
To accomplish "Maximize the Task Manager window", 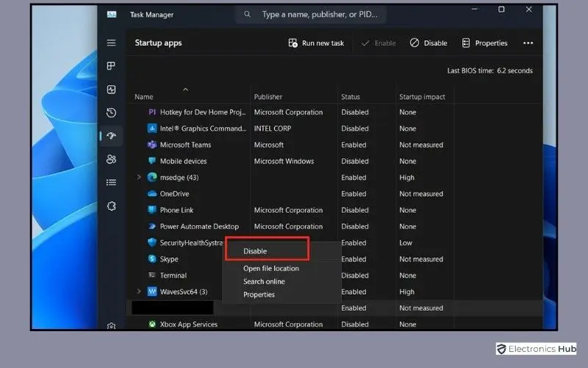I will coord(501,9).
